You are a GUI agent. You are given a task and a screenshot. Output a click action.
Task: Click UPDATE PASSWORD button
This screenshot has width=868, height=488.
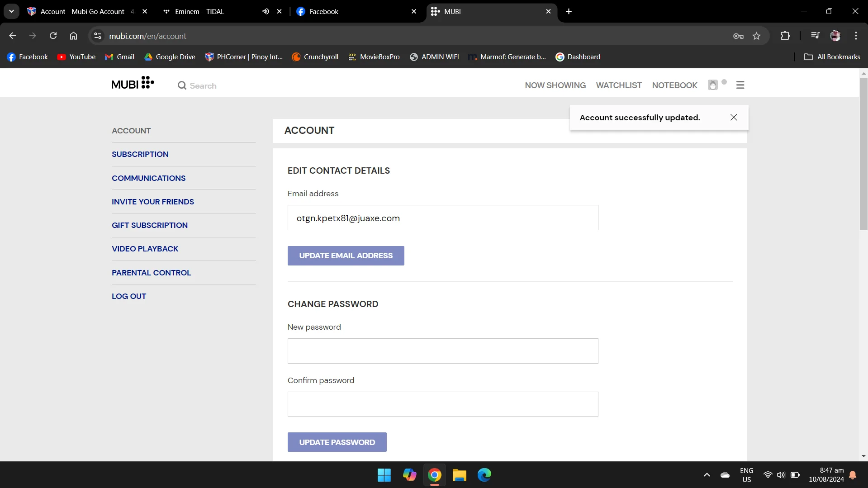(337, 442)
